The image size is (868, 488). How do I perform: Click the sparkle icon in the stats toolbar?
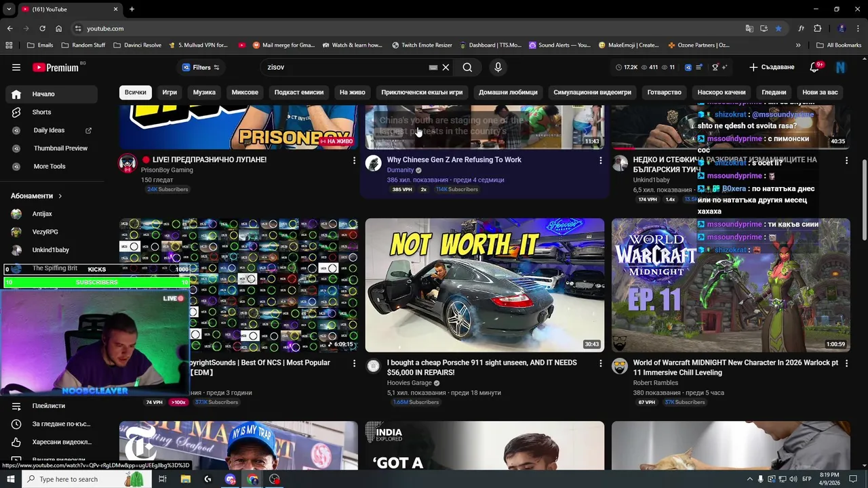coord(724,67)
